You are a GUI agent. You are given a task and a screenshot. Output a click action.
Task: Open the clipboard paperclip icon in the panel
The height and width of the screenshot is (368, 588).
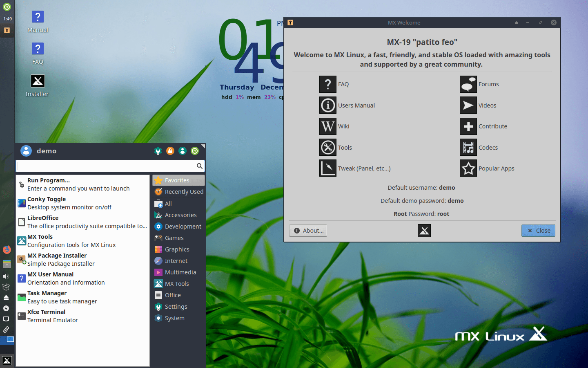point(6,330)
